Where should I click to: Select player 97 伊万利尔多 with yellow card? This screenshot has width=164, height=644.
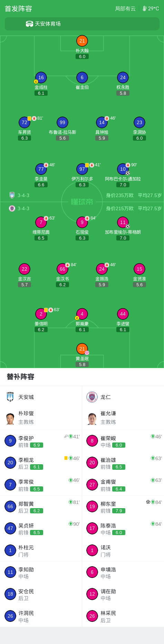(x=82, y=169)
